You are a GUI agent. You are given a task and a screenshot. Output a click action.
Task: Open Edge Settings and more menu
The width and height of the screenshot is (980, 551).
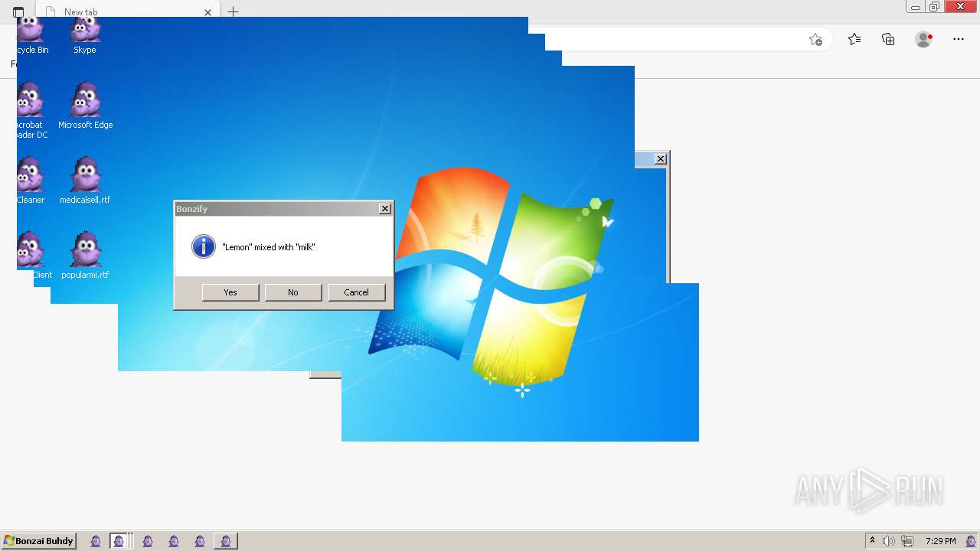point(959,39)
